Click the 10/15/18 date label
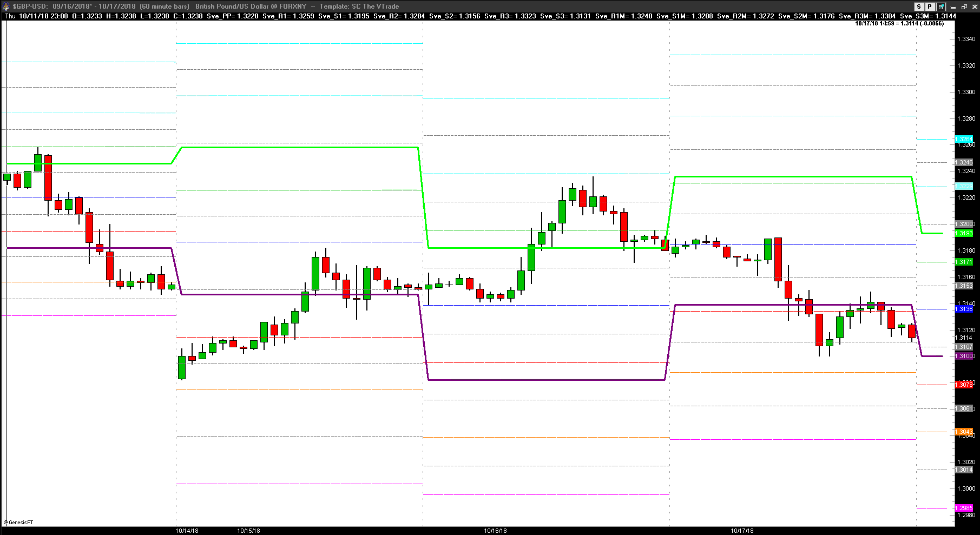Image resolution: width=980 pixels, height=535 pixels. (249, 531)
